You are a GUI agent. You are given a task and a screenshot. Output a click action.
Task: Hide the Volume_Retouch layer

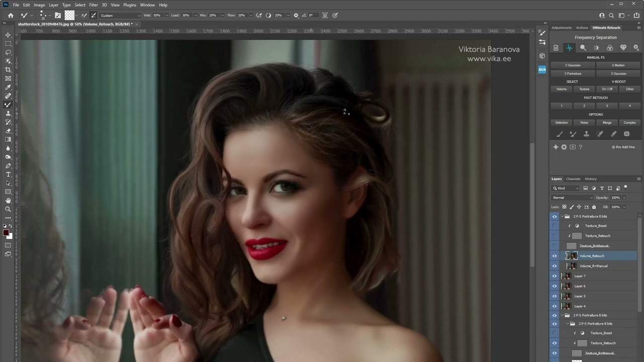point(554,256)
